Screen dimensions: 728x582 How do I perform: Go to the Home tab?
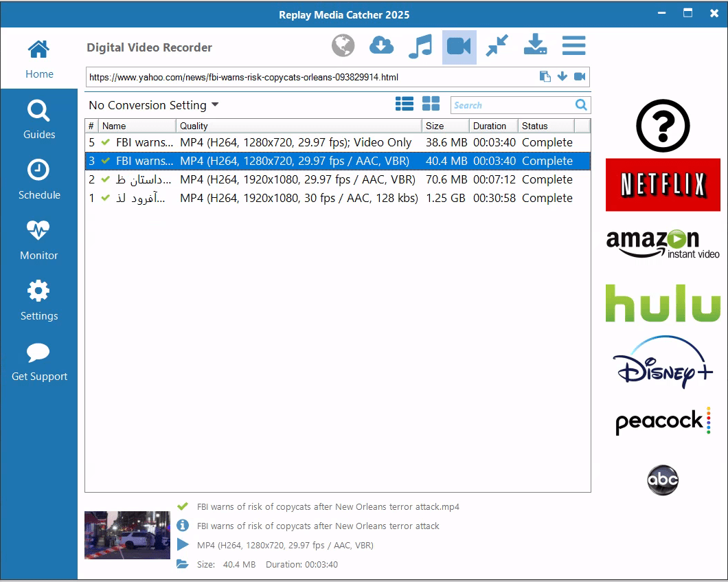[39, 59]
